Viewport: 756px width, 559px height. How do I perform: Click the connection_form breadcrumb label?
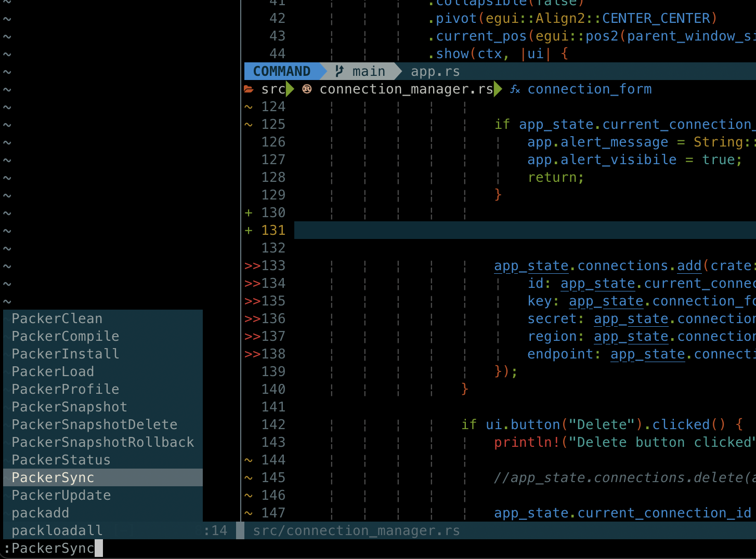click(589, 89)
